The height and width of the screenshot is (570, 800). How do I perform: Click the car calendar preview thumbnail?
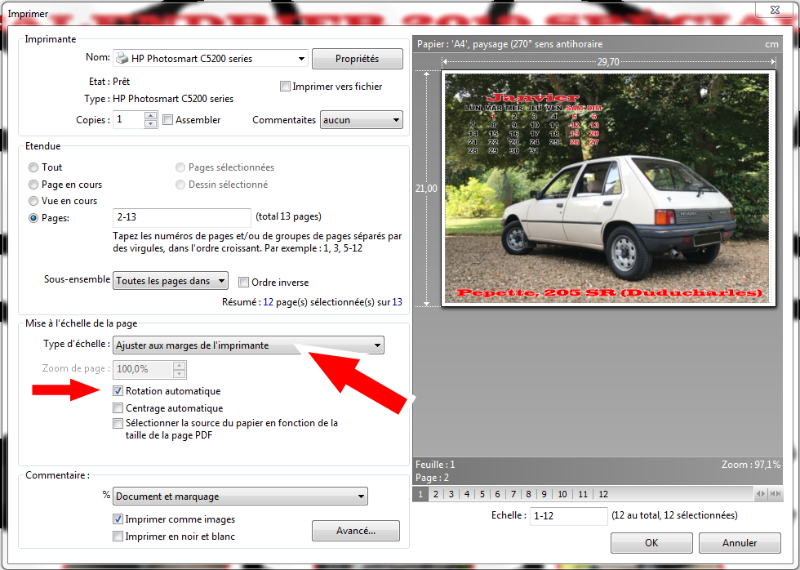coord(608,188)
